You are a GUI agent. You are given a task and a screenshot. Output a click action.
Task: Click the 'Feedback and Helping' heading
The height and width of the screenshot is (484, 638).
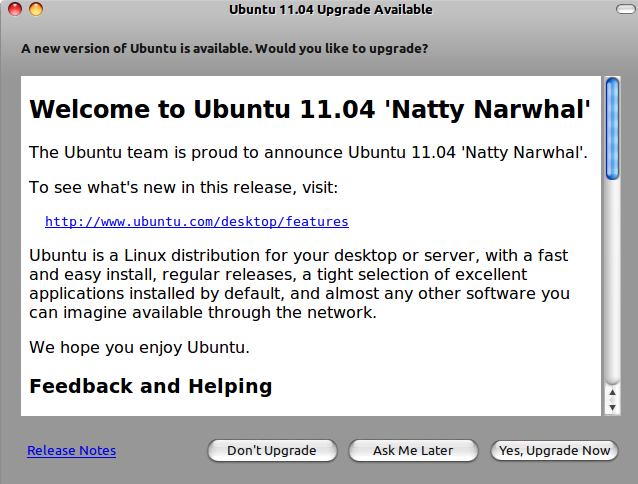pos(151,386)
